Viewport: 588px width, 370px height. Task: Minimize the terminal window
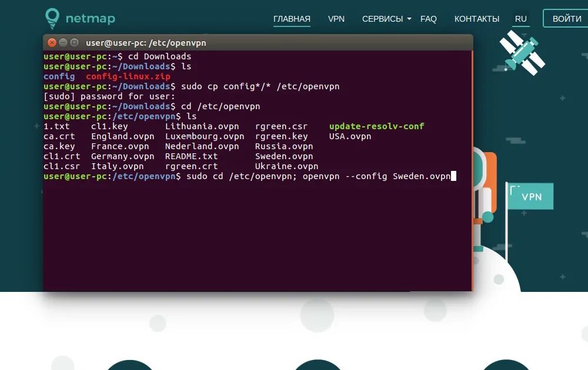[x=63, y=43]
